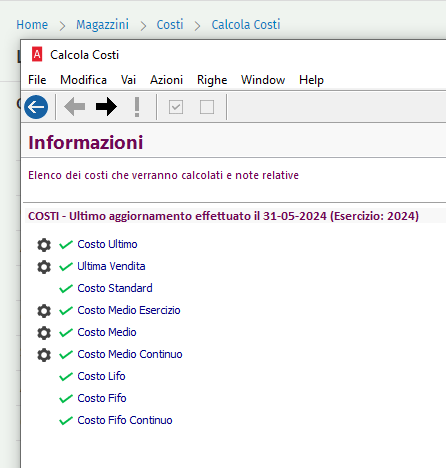Open the Vai menu
This screenshot has height=468, width=446.
[x=128, y=80]
